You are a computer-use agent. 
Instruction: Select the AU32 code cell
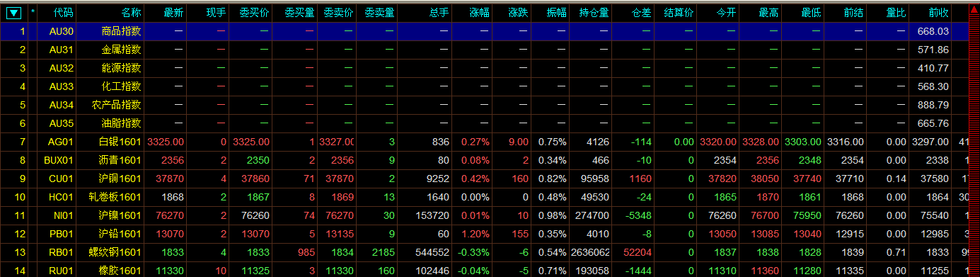coord(62,68)
